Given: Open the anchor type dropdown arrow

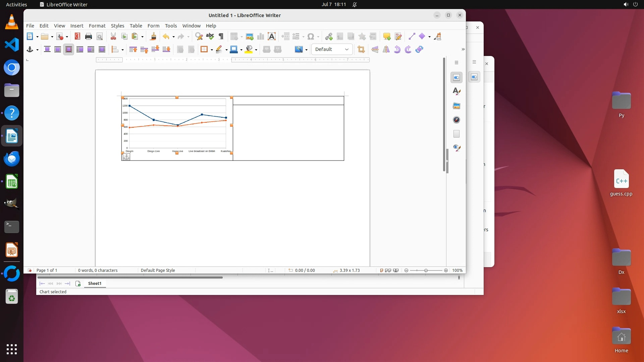Looking at the screenshot, I should (37, 50).
